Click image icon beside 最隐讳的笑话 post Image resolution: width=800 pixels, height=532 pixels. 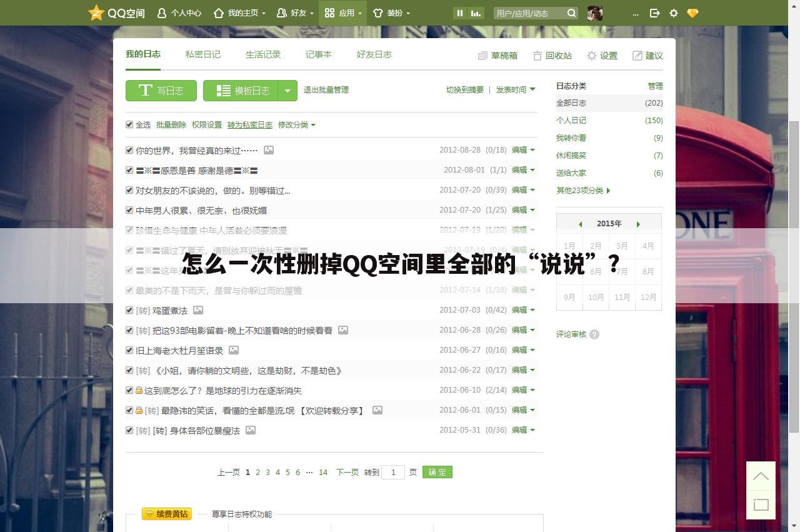click(377, 410)
